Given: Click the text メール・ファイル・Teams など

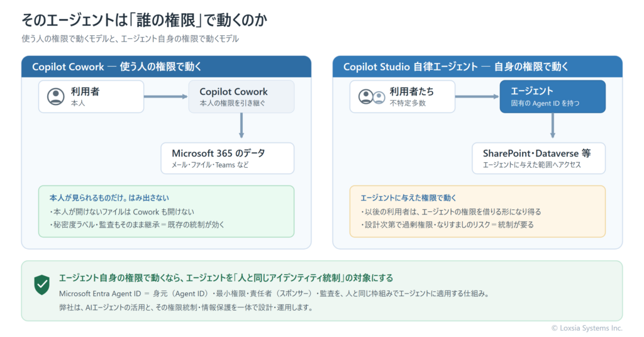Looking at the screenshot, I should pos(210,165).
